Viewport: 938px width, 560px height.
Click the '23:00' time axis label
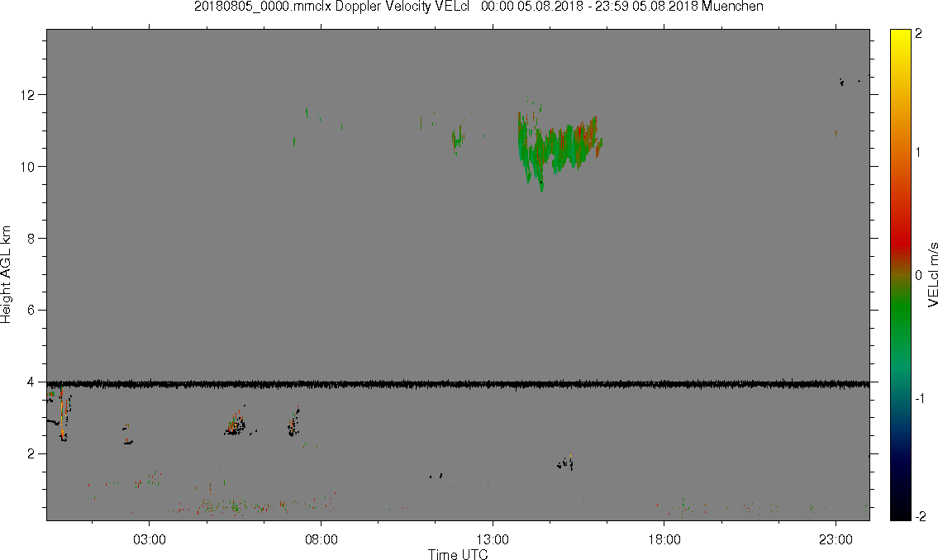[836, 539]
